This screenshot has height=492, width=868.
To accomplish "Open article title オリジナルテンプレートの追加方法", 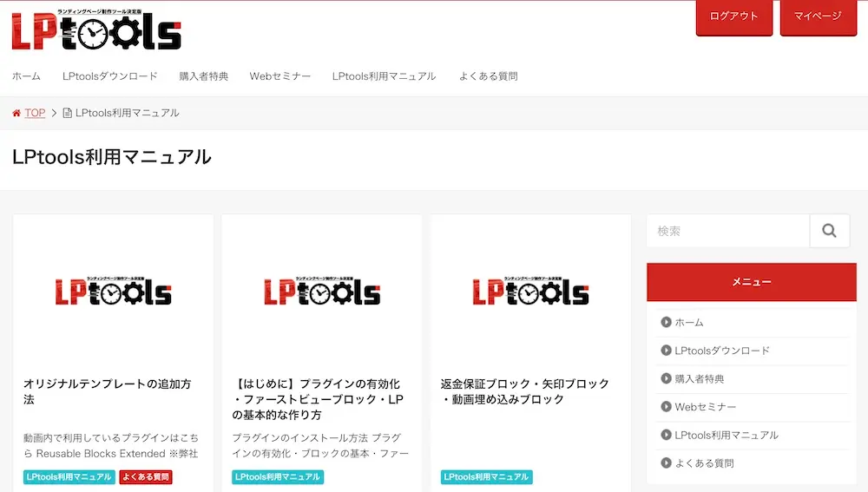I will click(108, 391).
